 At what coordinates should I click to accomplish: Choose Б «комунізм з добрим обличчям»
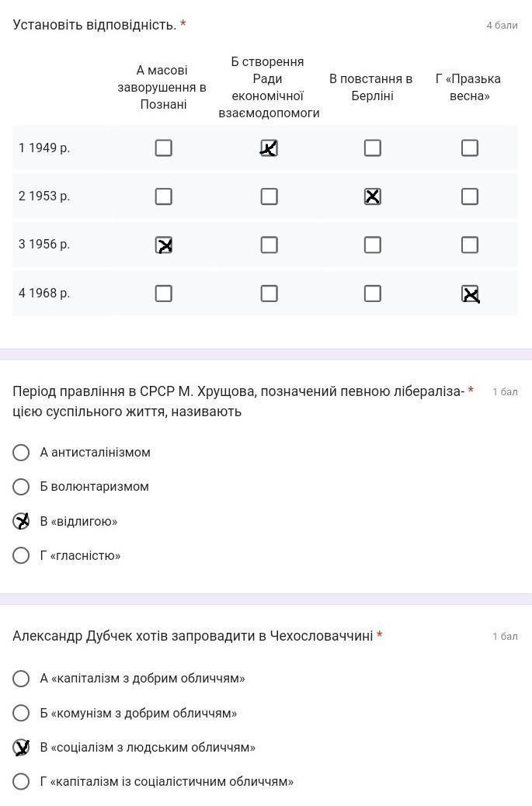click(x=22, y=713)
